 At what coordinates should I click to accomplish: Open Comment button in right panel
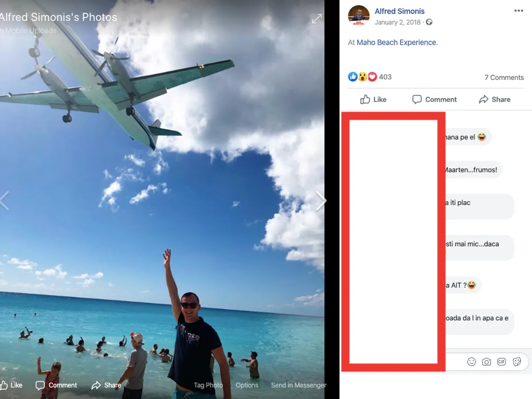(434, 99)
